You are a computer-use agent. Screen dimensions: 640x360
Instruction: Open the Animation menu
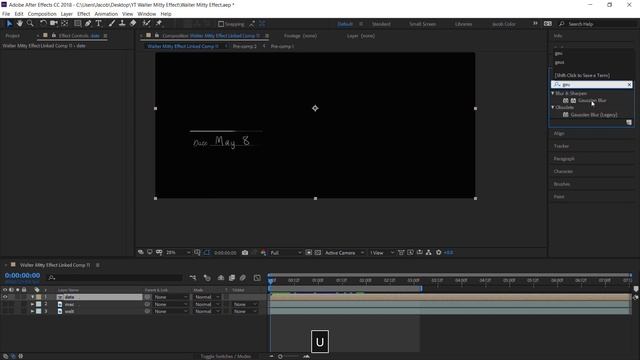tap(106, 14)
